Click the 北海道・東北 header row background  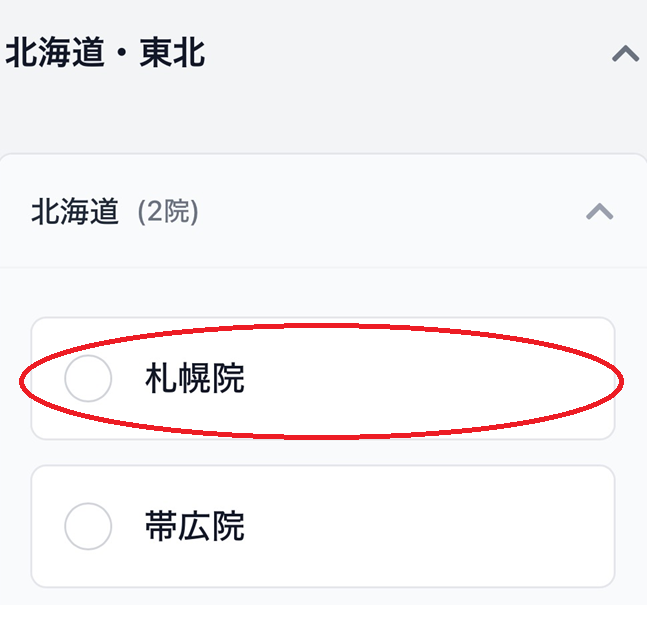(400, 54)
